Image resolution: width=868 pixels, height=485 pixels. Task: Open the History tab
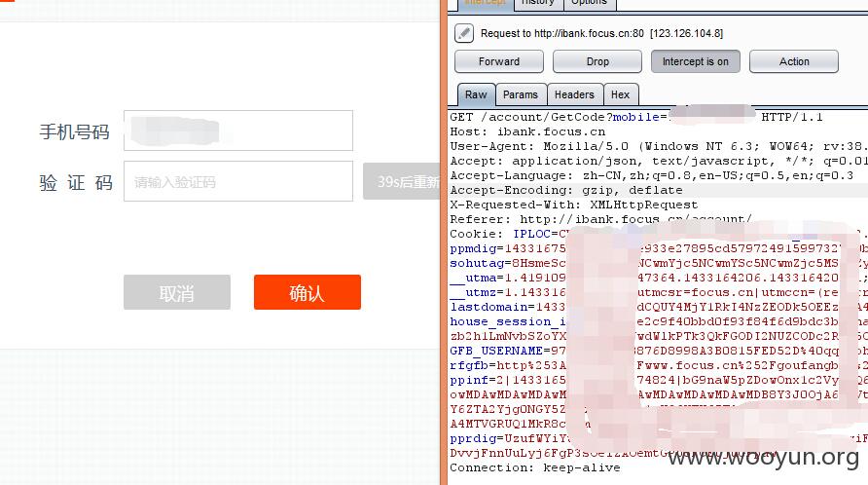(x=538, y=3)
